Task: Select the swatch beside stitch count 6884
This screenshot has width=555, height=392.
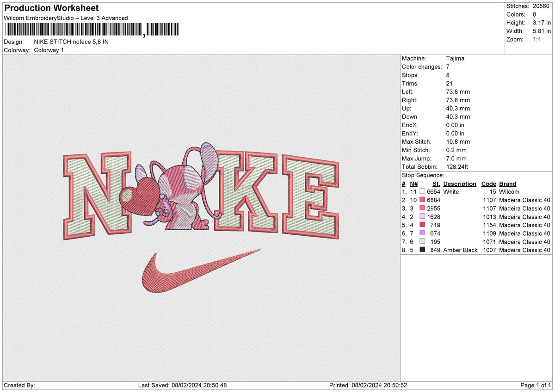Action: click(x=422, y=200)
